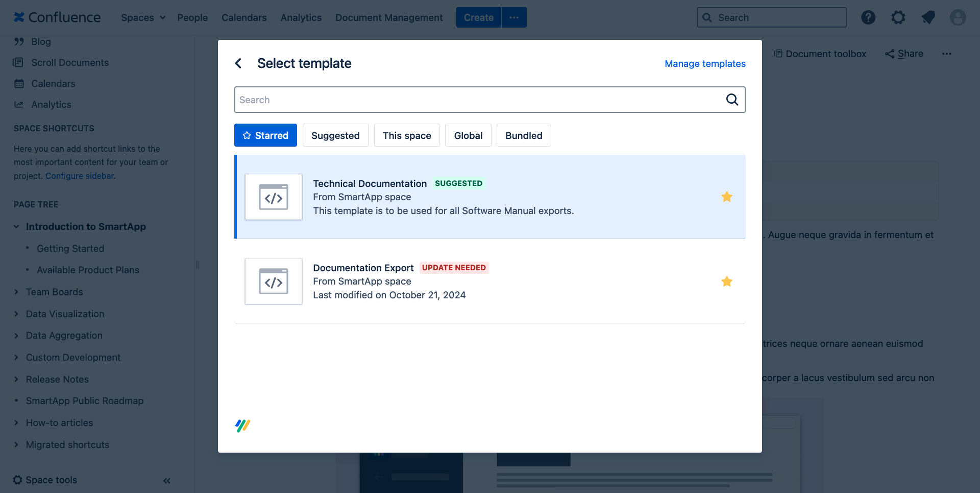Viewport: 980px width, 493px height.
Task: Switch to the Suggested templates tab
Action: pos(335,135)
